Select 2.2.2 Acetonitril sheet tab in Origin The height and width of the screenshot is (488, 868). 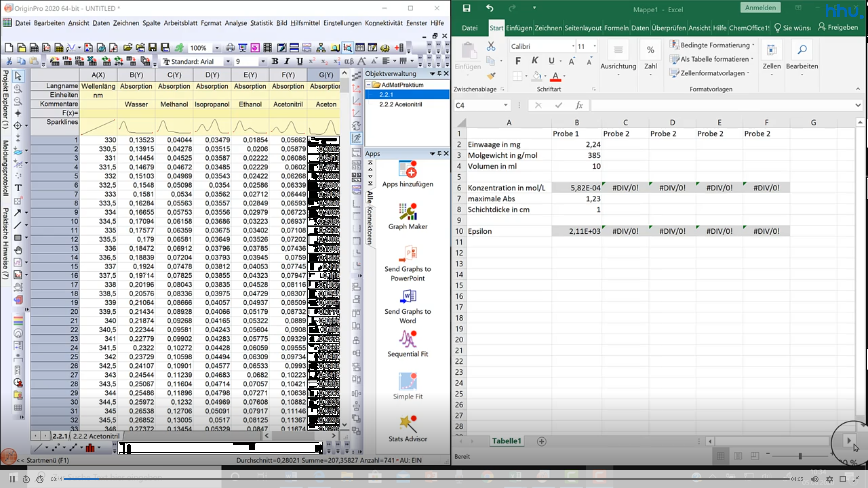tap(96, 436)
